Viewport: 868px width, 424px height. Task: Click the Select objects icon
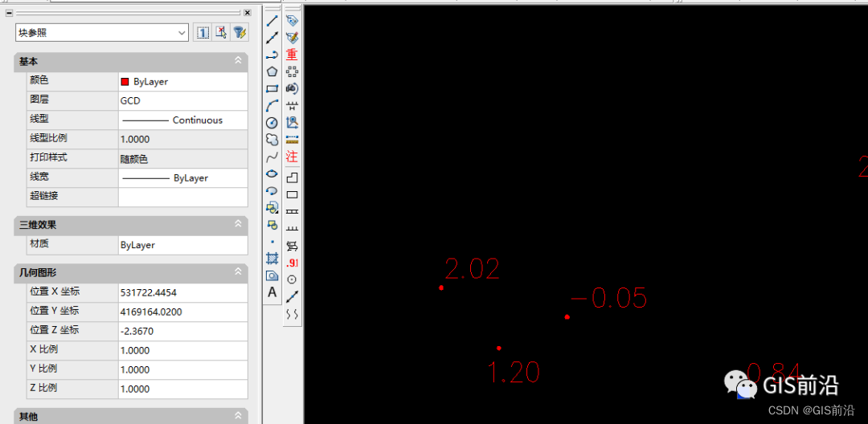click(x=222, y=33)
